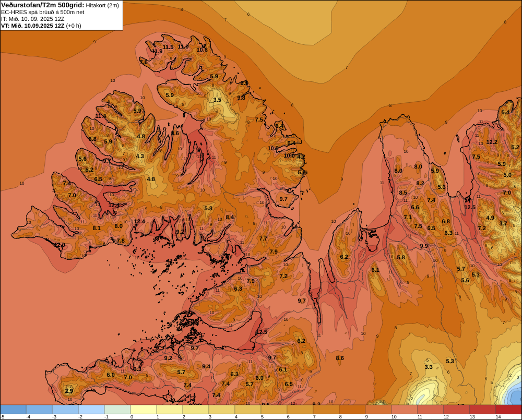Screen dimensions: 522x420
Task: Click the 11.5 temperature value
Action: click(168, 47)
